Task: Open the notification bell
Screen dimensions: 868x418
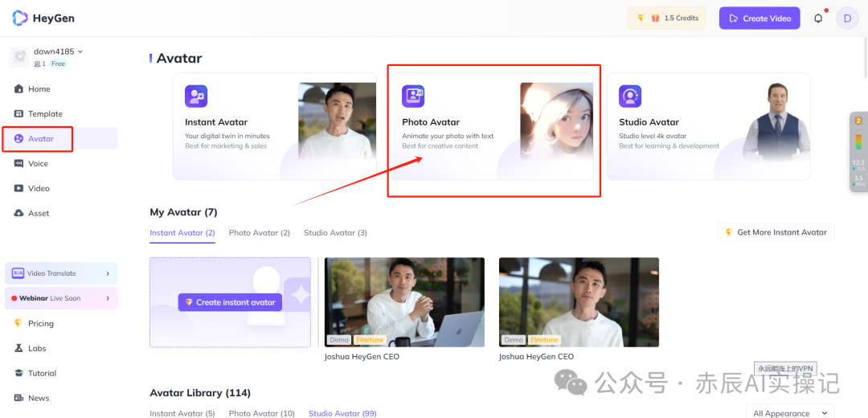Action: 818,18
